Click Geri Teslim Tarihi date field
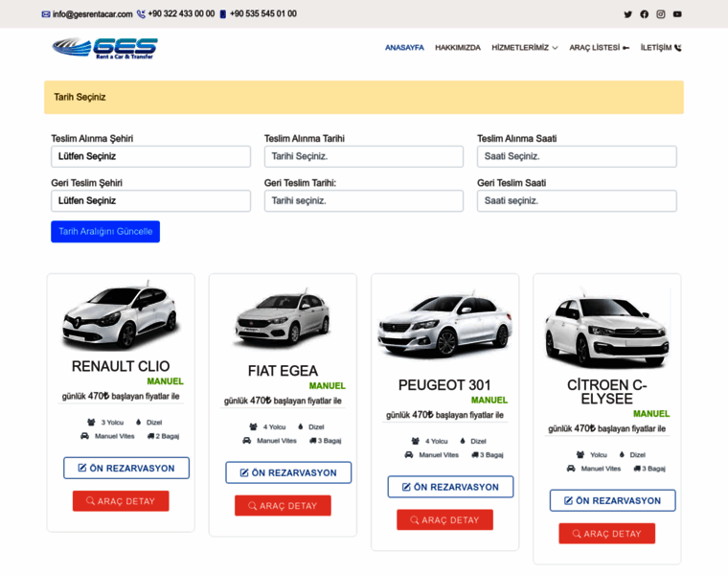 (x=364, y=201)
